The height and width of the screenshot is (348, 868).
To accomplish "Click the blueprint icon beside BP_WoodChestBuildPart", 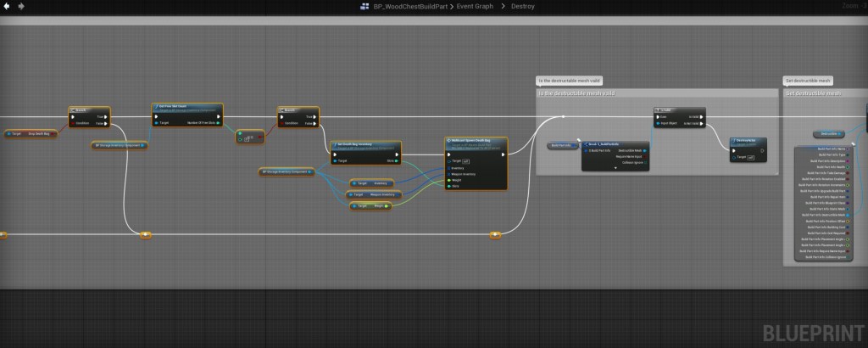I will (x=365, y=6).
